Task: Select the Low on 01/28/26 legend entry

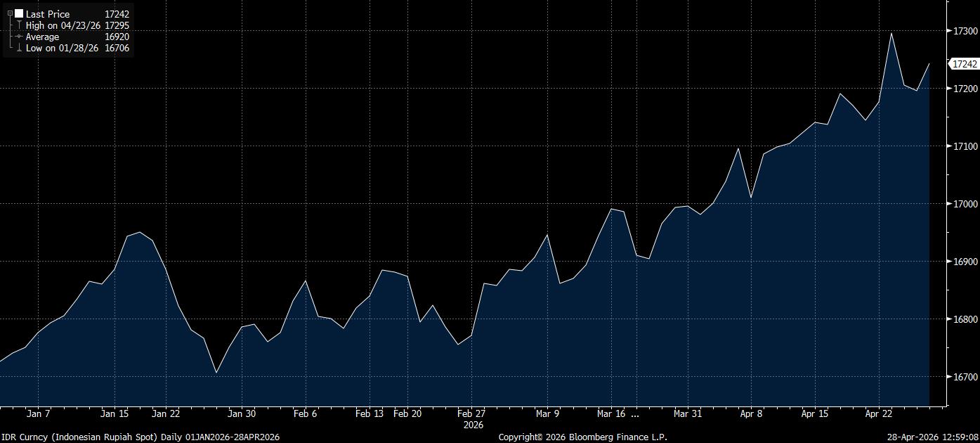Action: coord(62,49)
